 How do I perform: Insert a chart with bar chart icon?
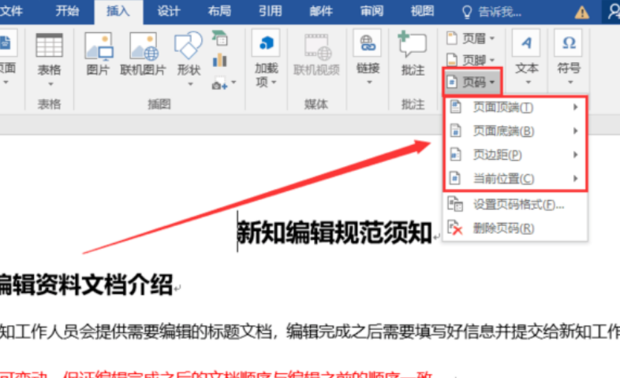coord(219,60)
